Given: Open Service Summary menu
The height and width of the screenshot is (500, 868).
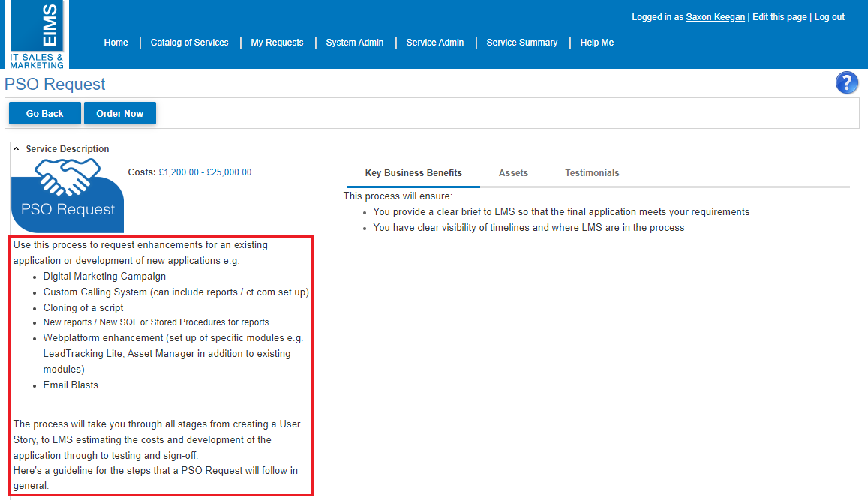Looking at the screenshot, I should 521,43.
